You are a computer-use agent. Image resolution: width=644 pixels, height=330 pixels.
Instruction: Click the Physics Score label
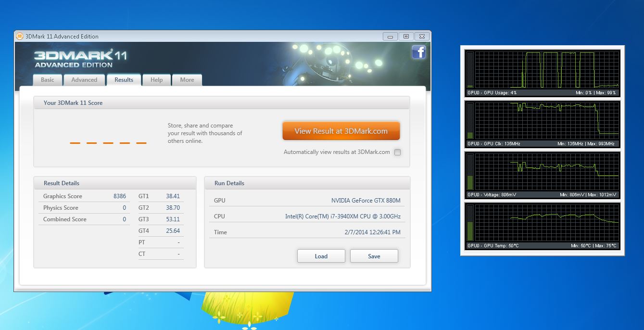(x=61, y=208)
